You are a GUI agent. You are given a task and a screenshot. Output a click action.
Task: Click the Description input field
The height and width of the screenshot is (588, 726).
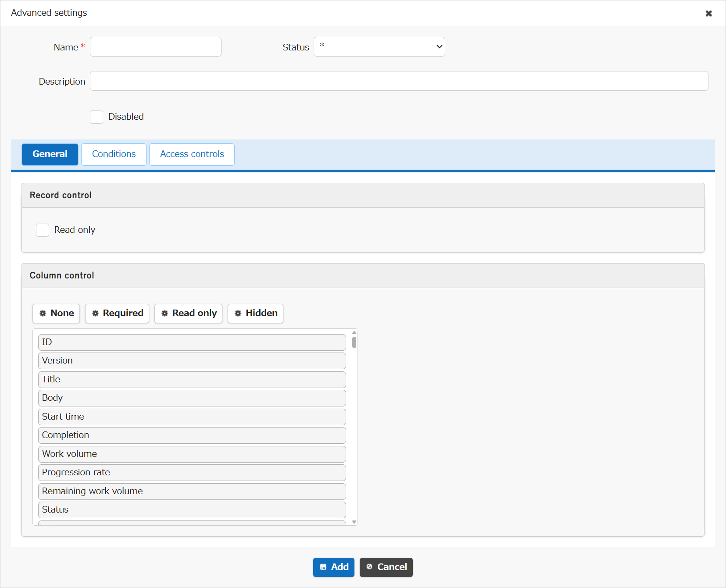(x=399, y=81)
